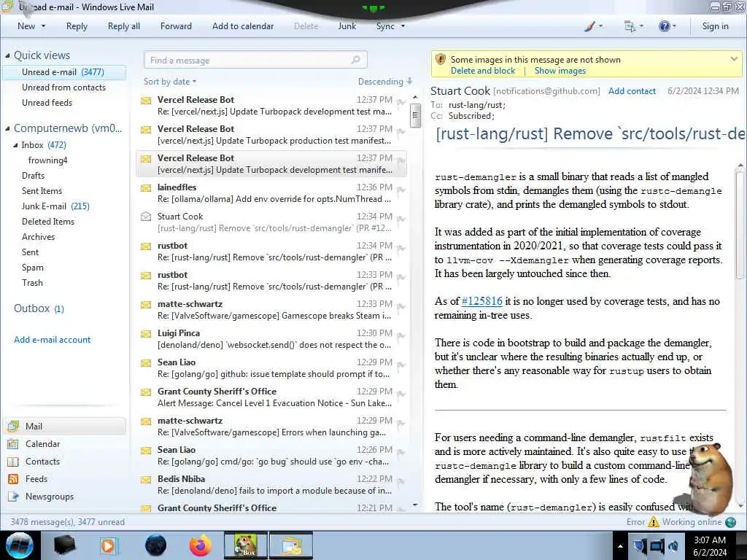Select Unread from contacts view
Screen dimensions: 747x560
(x=63, y=87)
